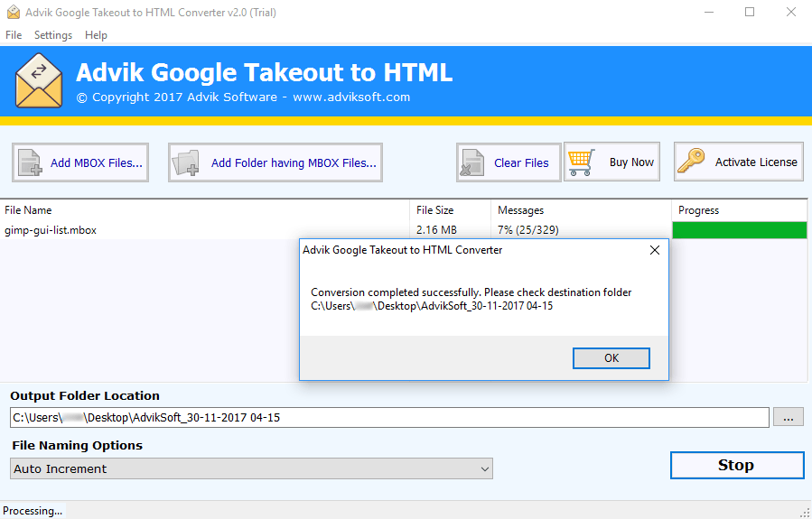Click the 2.16 MB file size cell
The height and width of the screenshot is (519, 812).
click(436, 230)
